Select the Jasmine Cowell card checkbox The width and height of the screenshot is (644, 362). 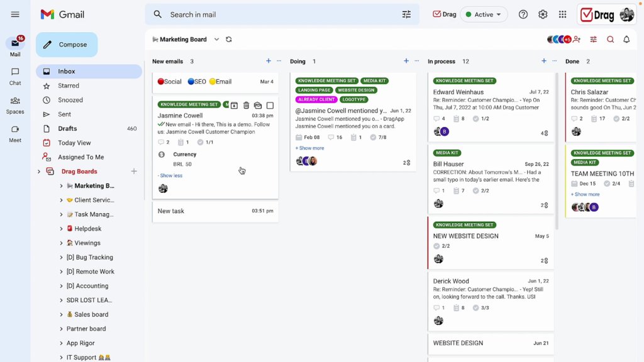270,106
